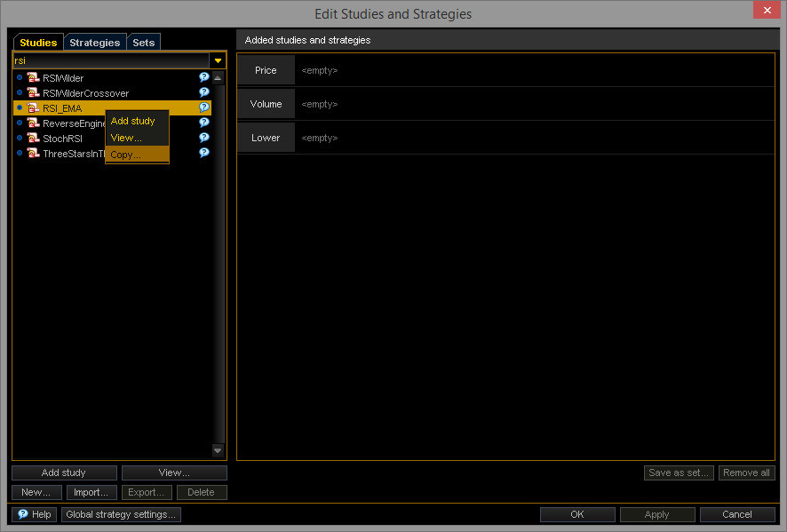Click the Add study button below the list
This screenshot has width=787, height=532.
[64, 472]
